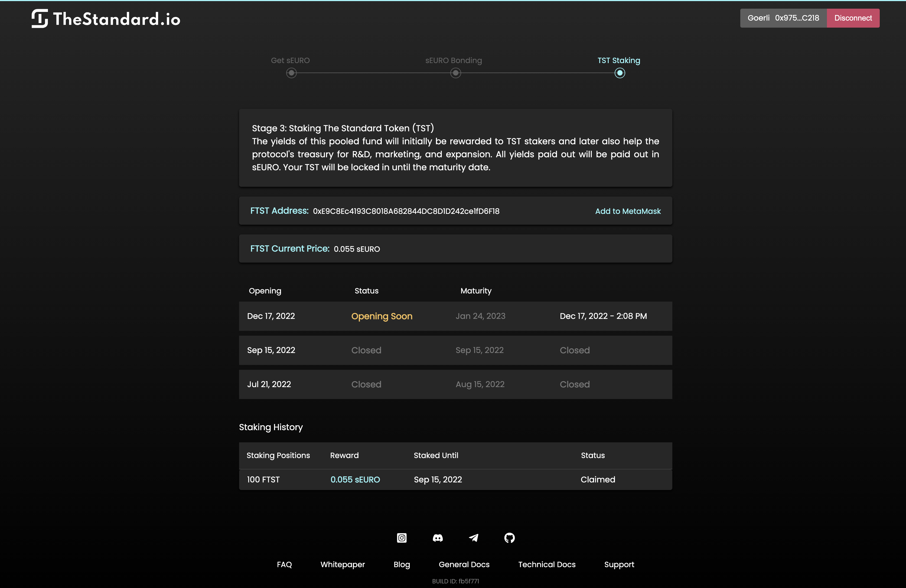Open the Blog footer link
The image size is (906, 588).
tap(402, 564)
